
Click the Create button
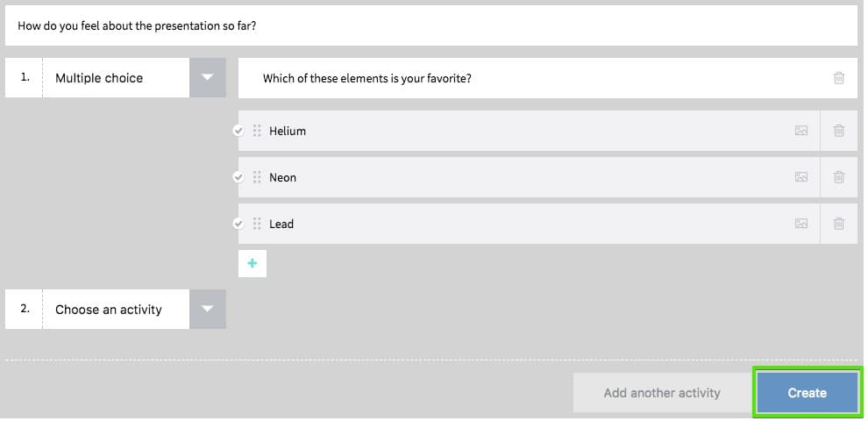click(x=808, y=393)
